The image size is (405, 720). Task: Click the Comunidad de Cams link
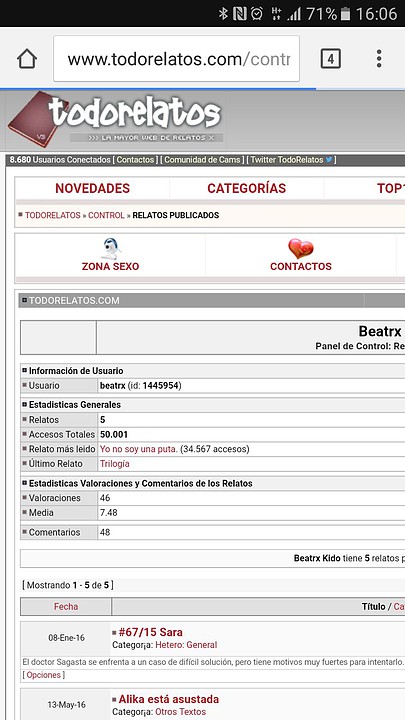click(x=202, y=160)
